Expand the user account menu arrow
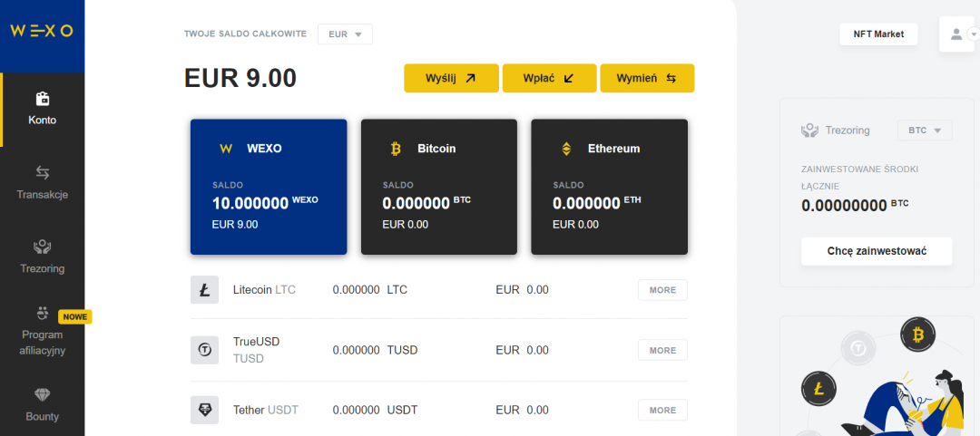This screenshot has width=980, height=436. pyautogui.click(x=974, y=34)
